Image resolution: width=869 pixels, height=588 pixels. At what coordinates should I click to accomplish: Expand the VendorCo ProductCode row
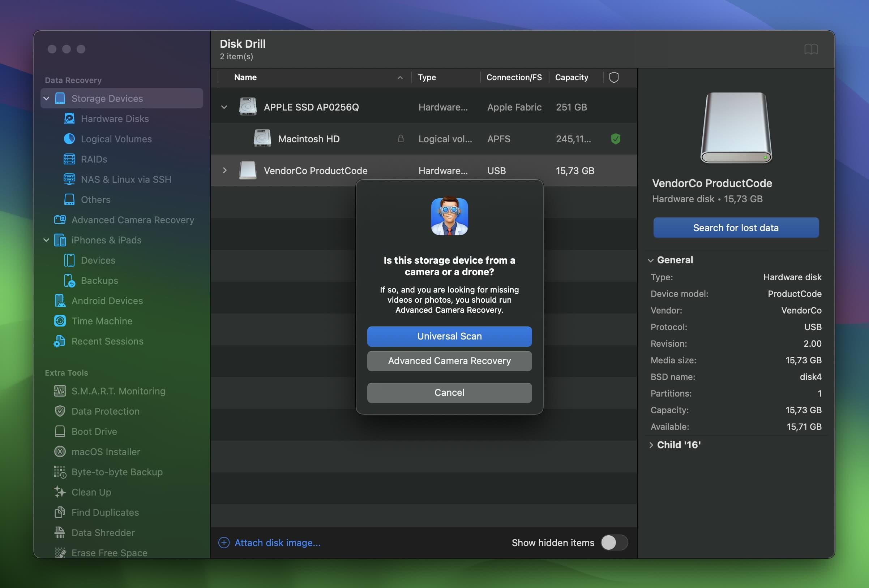coord(224,170)
